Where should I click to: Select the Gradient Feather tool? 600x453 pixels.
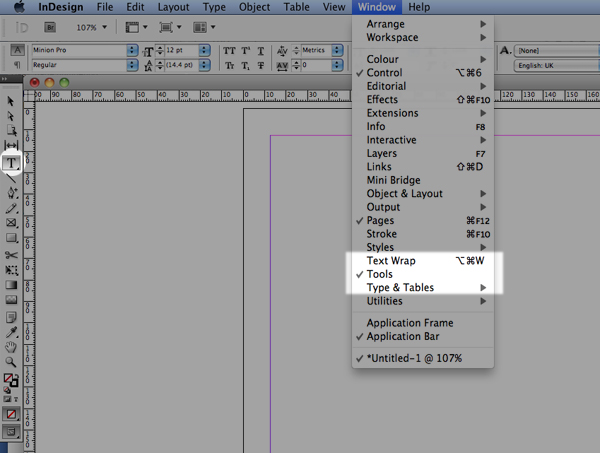point(11,300)
